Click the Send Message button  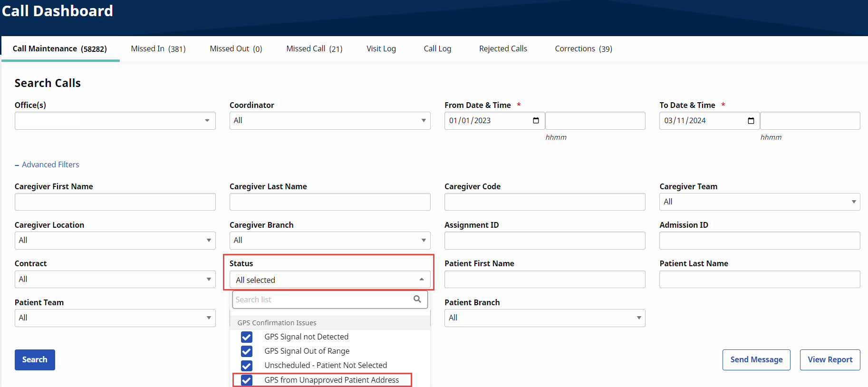(x=756, y=359)
